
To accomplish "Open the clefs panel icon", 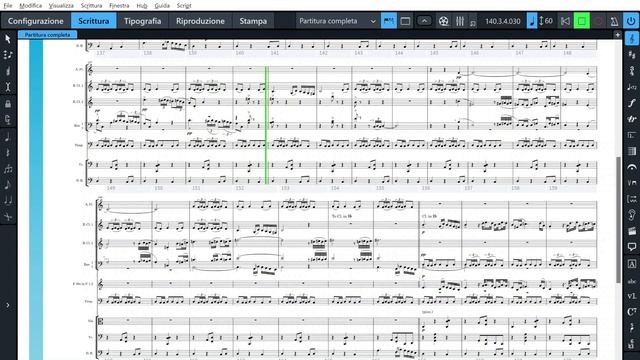I will click(x=631, y=39).
